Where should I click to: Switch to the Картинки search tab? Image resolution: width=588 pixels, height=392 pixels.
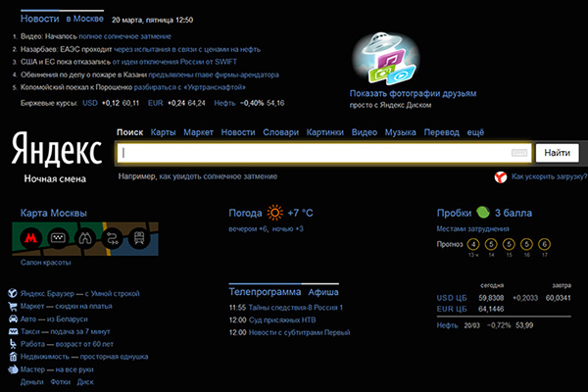point(324,132)
